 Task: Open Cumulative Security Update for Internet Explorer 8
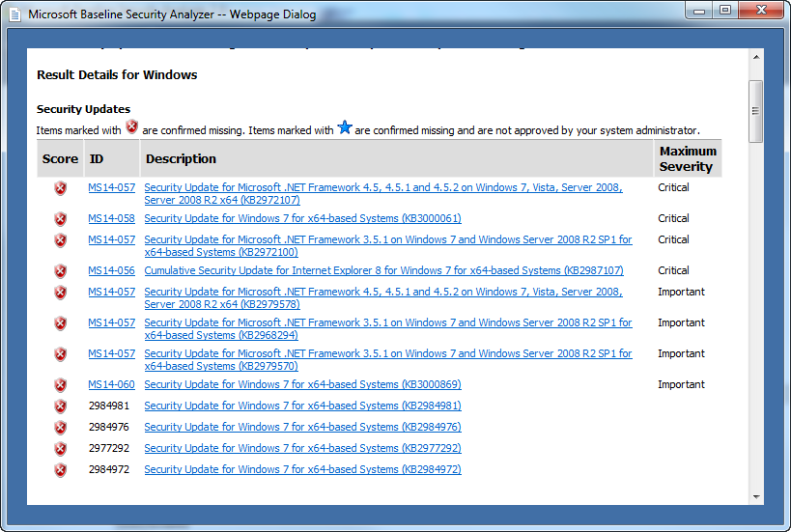383,271
